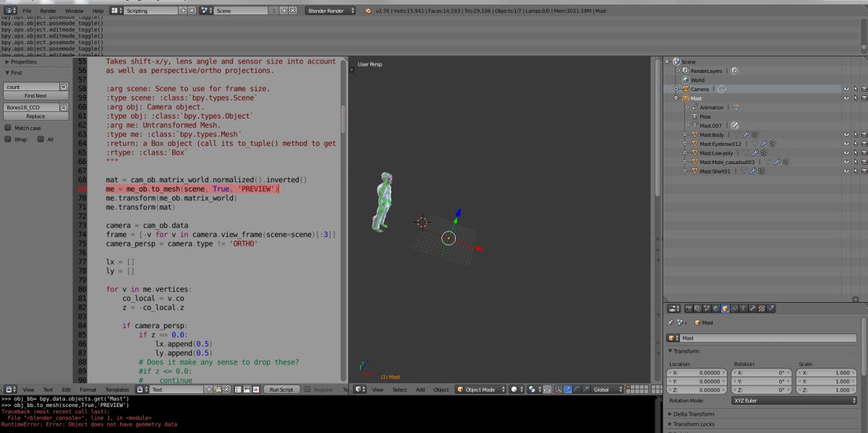The image size is (868, 433).
Task: Select the translate manipulator arrow icon
Action: click(x=567, y=389)
